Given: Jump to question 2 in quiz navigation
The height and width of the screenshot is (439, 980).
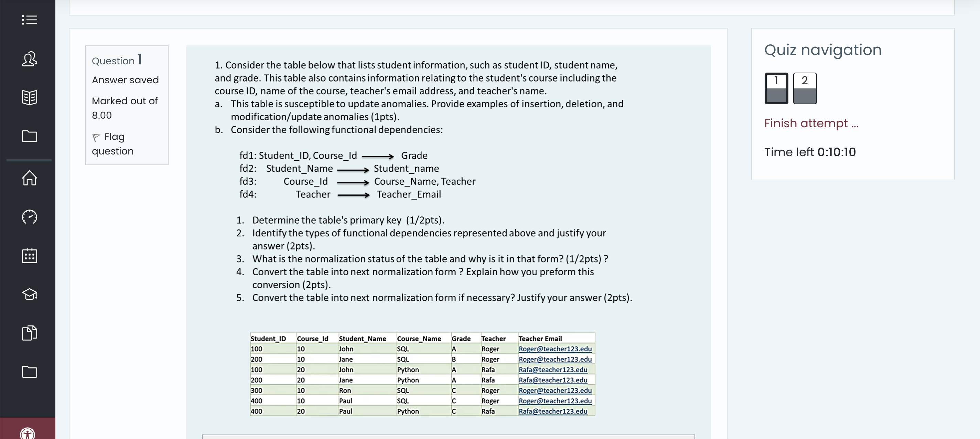Looking at the screenshot, I should point(805,88).
